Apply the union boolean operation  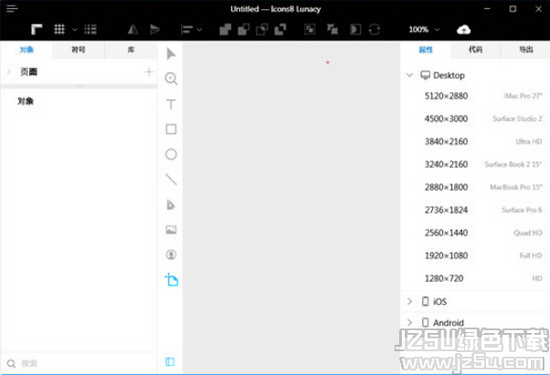(x=225, y=29)
